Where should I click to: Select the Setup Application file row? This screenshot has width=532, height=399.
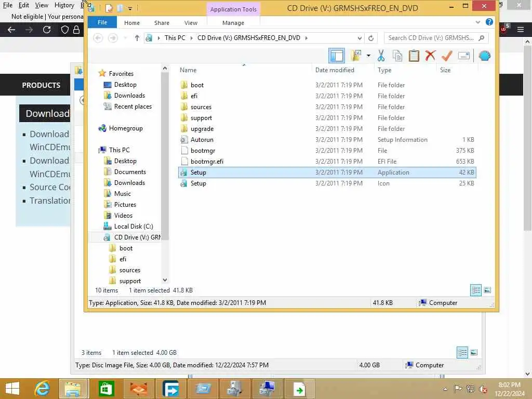[x=327, y=172]
